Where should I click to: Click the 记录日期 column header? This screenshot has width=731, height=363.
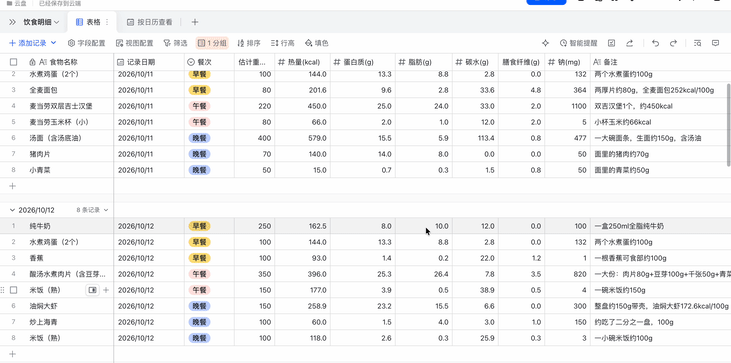pos(149,62)
